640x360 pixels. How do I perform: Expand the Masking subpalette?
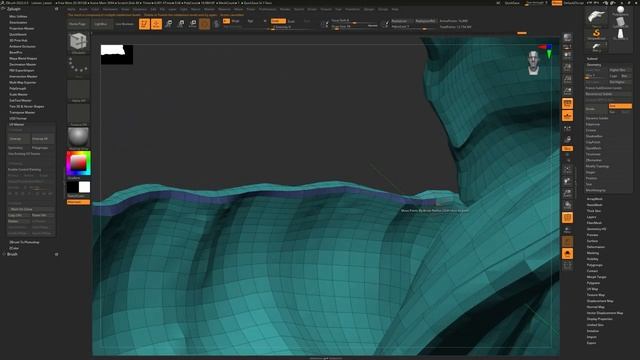tap(593, 253)
